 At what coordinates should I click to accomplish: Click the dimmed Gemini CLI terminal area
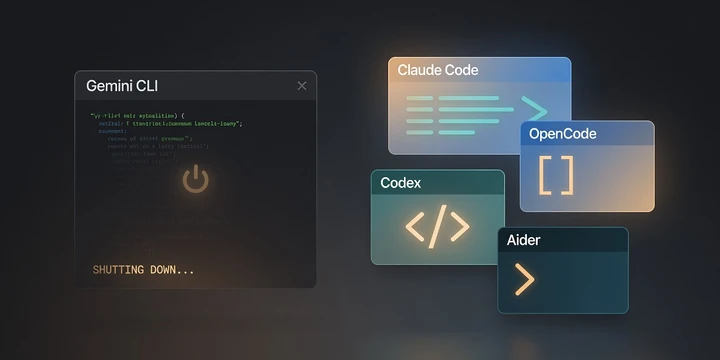[x=196, y=193]
